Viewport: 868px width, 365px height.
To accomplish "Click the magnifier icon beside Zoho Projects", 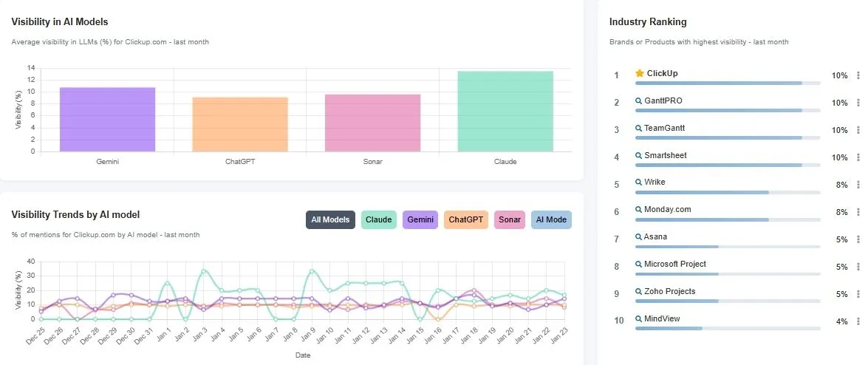I will [x=638, y=292].
